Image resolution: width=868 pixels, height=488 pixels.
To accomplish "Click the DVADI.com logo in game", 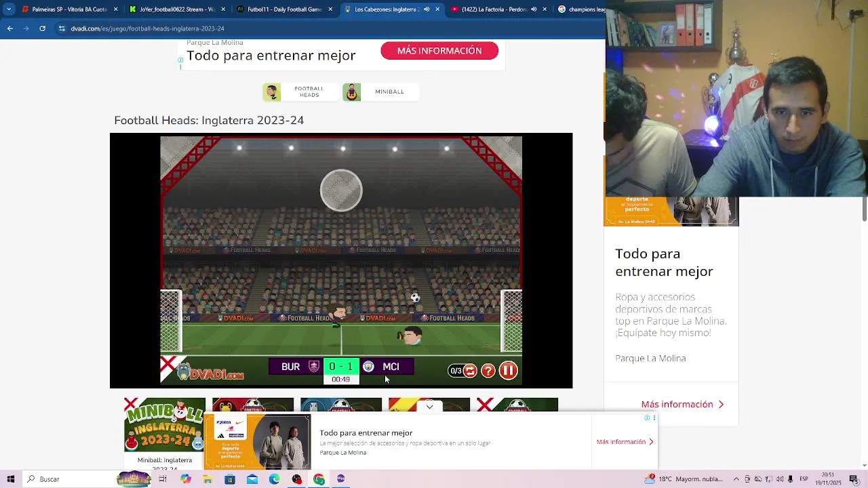I will click(x=209, y=372).
